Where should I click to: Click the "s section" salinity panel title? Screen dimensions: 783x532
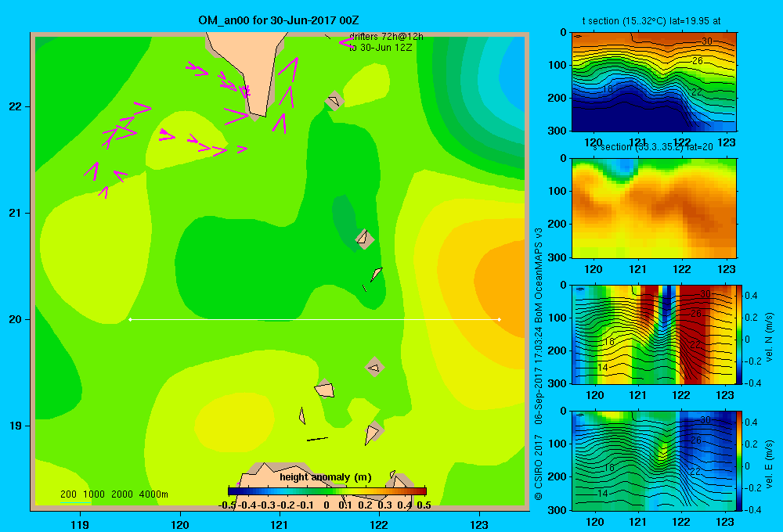tap(612, 147)
